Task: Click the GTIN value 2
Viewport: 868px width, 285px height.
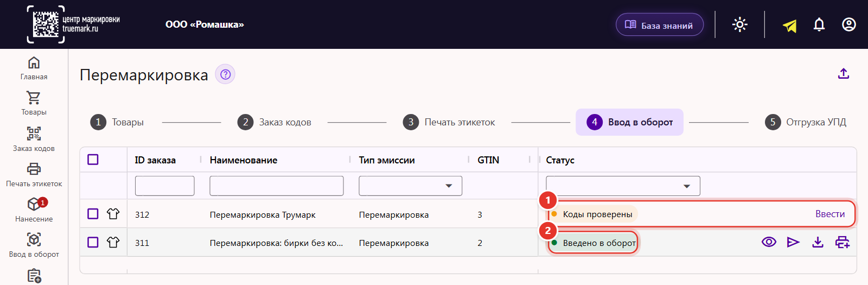Action: 480,243
